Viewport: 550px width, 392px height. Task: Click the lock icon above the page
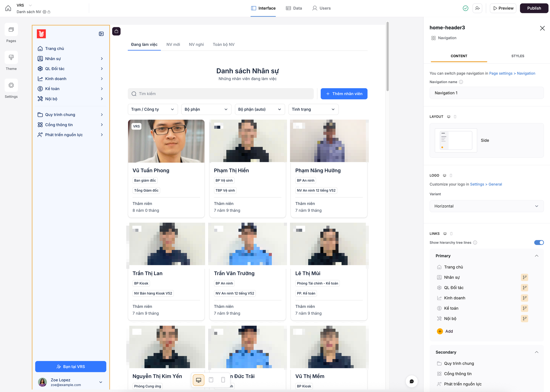[x=116, y=31]
